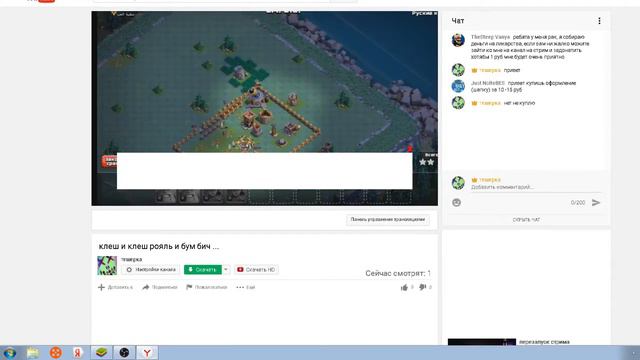Screen dimensions: 640x360
Task: Open 'Настройки канала' channel settings
Action: [x=151, y=270]
